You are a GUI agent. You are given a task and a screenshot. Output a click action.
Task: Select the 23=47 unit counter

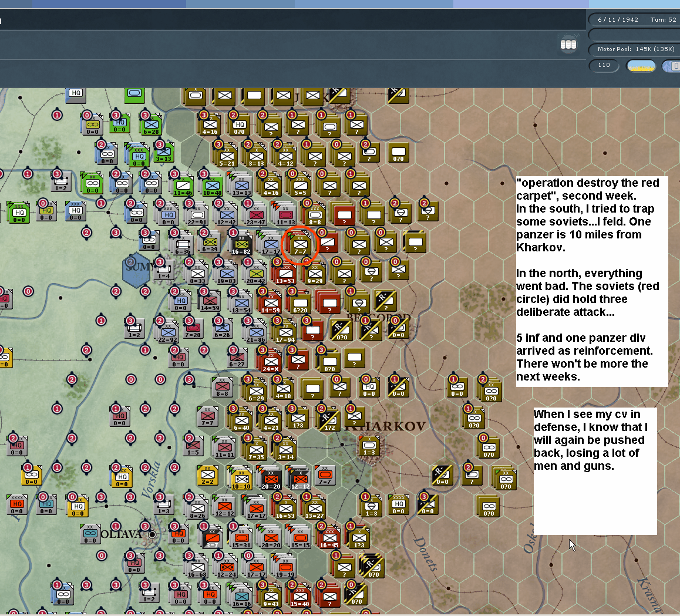[x=256, y=216]
